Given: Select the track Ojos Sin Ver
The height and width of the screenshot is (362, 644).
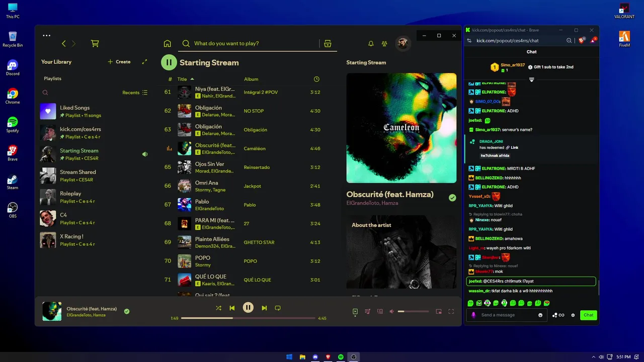Looking at the screenshot, I should [249, 167].
